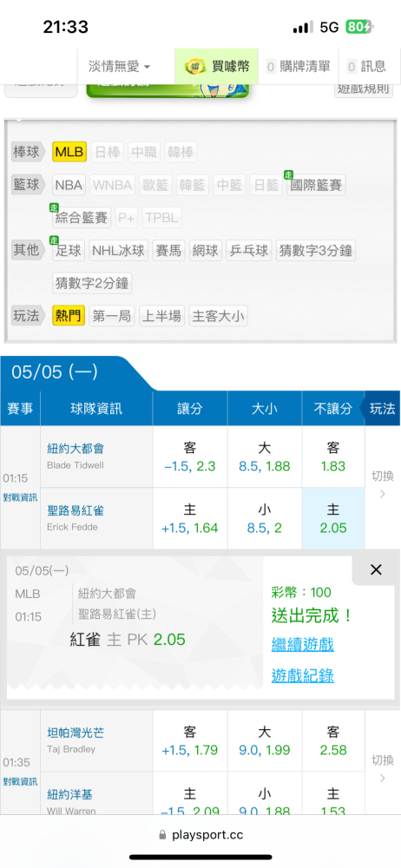
Task: Select the MLB league filter
Action: 69,152
